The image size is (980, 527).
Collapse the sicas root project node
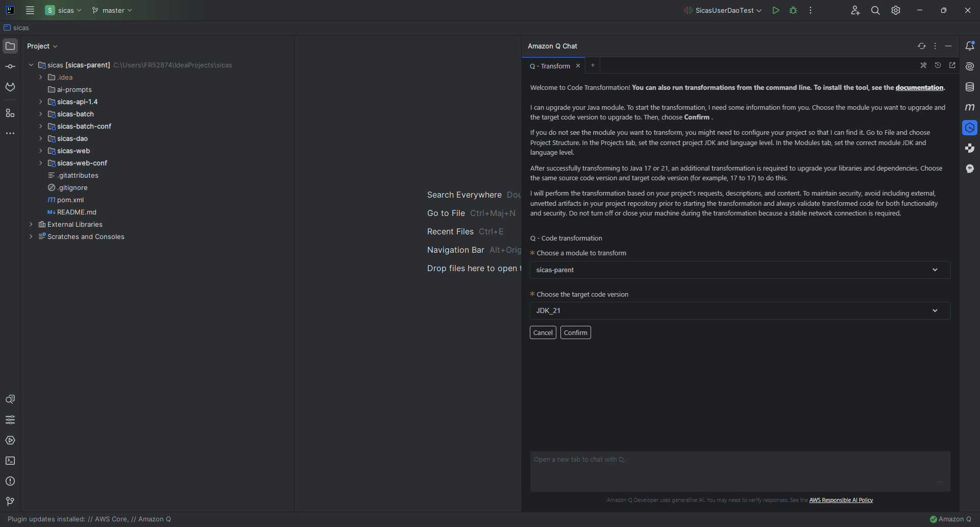point(31,65)
